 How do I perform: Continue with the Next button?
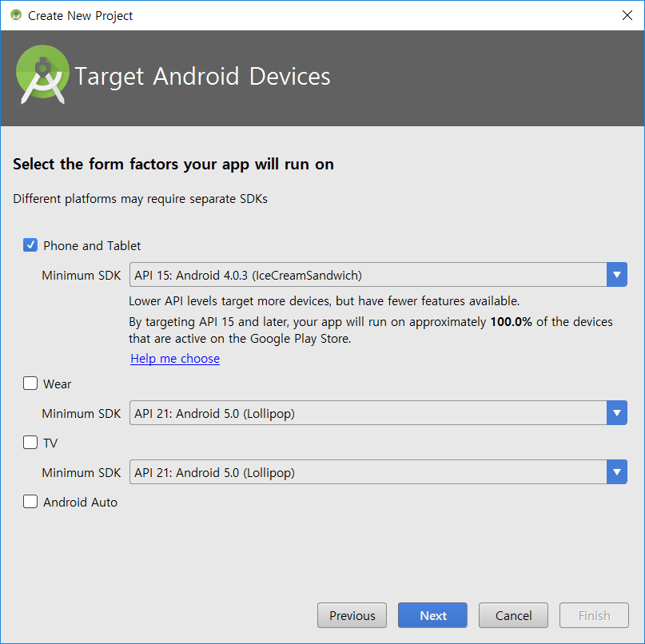click(432, 615)
